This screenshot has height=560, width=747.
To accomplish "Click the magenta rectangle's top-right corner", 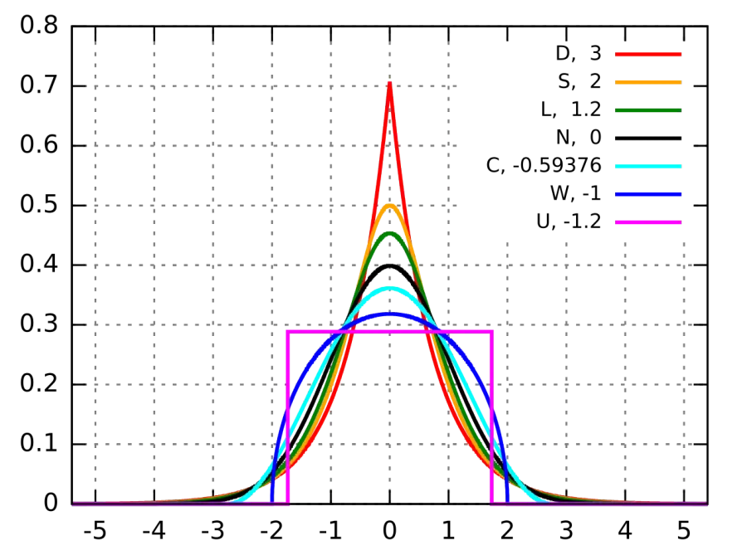I will pos(491,331).
